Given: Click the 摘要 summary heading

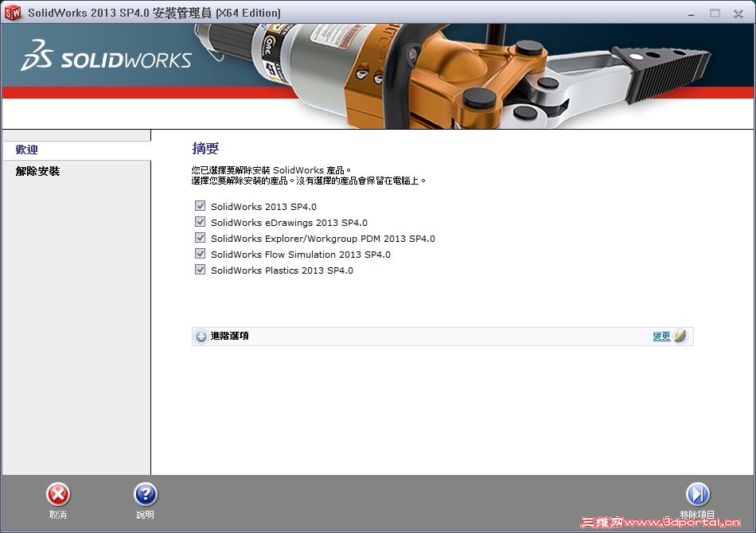Looking at the screenshot, I should click(x=205, y=149).
